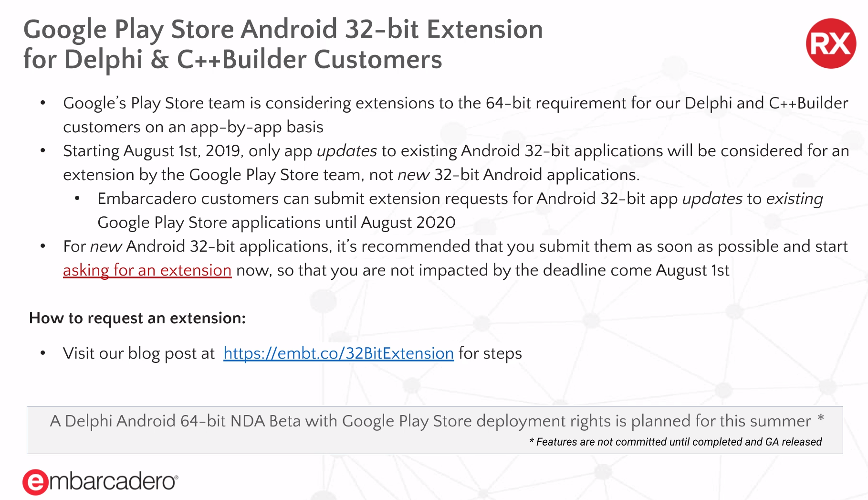Click the Embarcadero logo
Screen dimensions: 868x500
click(x=100, y=481)
